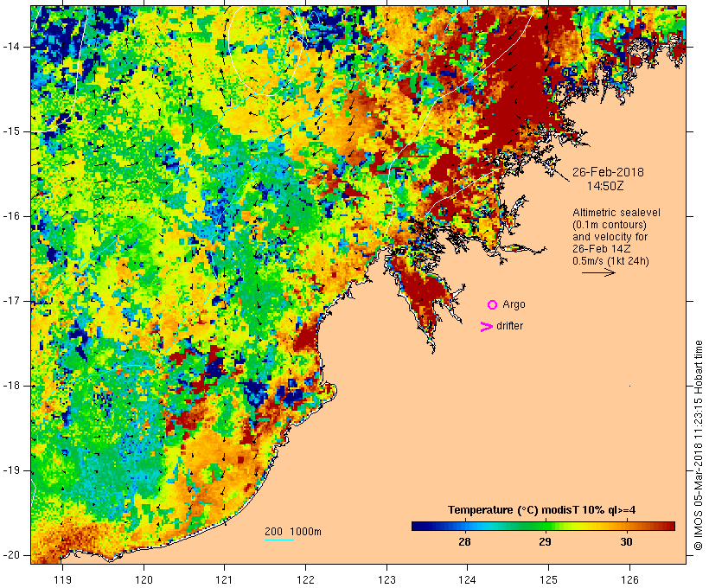709x588 pixels.
Task: Click the IMOS copyright timestamp text
Action: point(699,445)
